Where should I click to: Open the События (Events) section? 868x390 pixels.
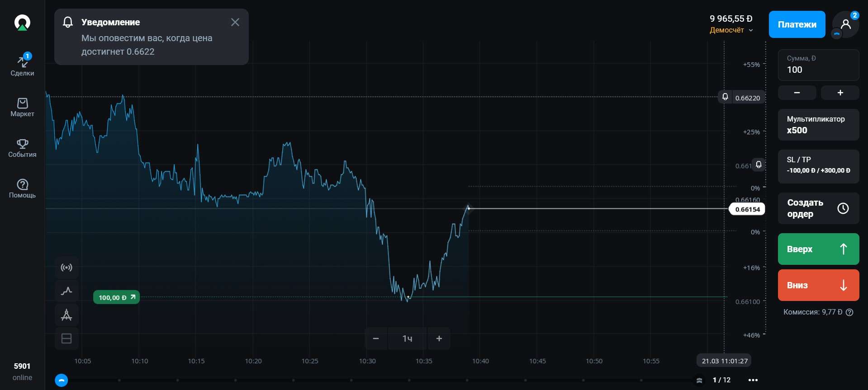click(x=22, y=148)
